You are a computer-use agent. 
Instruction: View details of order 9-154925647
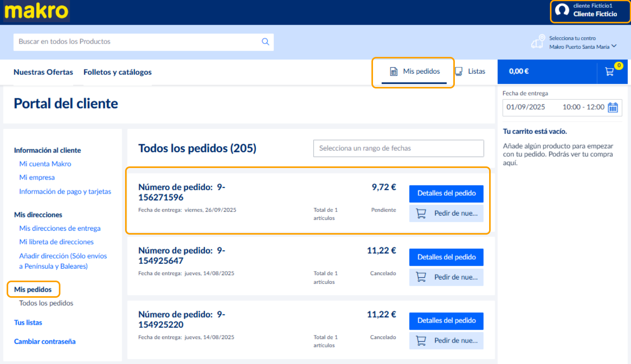tap(446, 257)
